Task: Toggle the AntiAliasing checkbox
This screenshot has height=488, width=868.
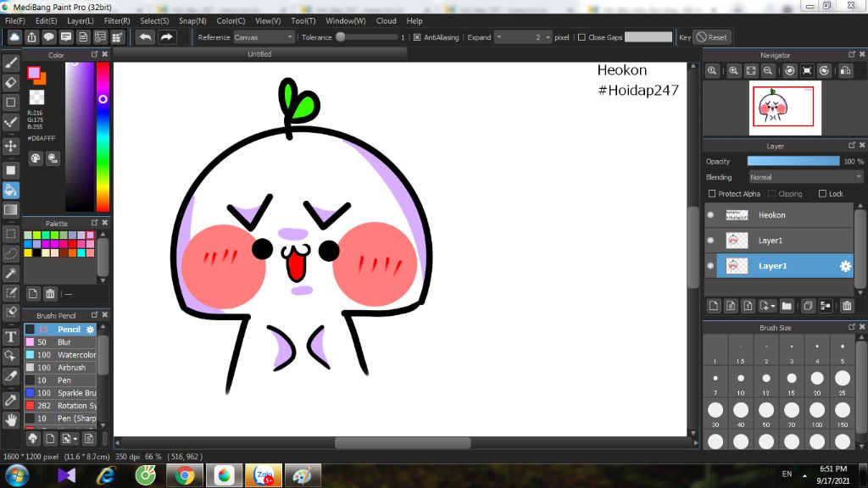Action: (417, 37)
